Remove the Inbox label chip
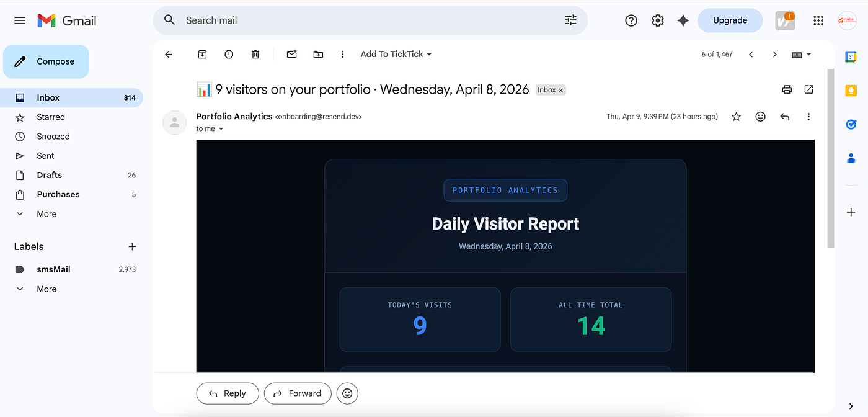The height and width of the screenshot is (417, 868). click(x=561, y=91)
